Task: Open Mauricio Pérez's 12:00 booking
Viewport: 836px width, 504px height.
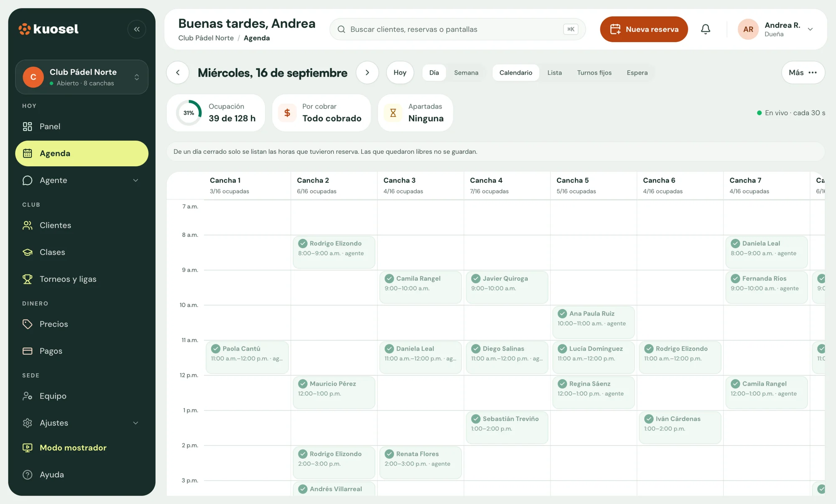Action: pos(334,392)
